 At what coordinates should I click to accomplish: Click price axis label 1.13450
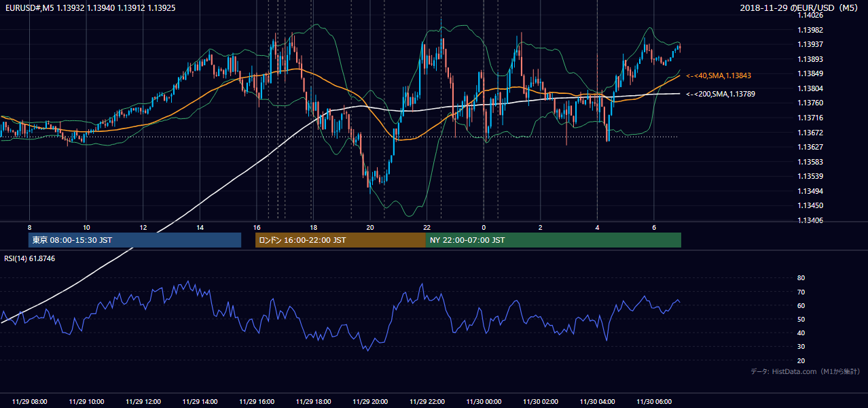click(810, 205)
